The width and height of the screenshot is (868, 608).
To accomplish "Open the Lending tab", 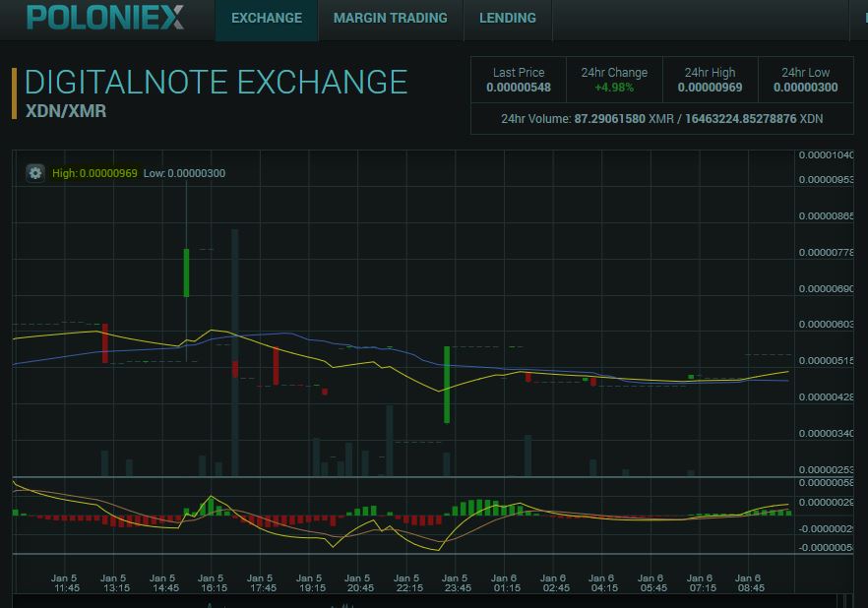I will tap(508, 19).
